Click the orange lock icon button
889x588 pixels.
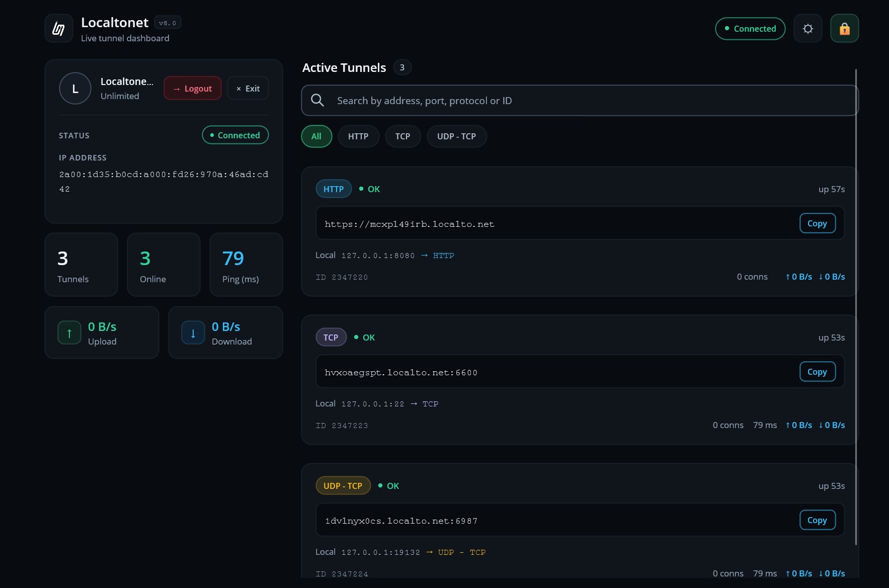(x=844, y=29)
